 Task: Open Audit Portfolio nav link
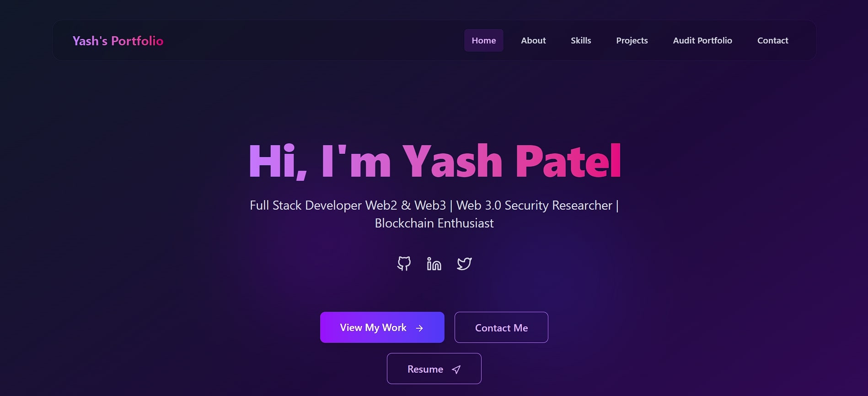coord(702,40)
